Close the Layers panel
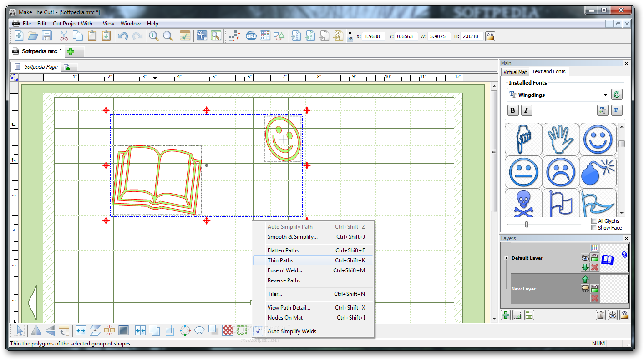The width and height of the screenshot is (644, 360). [627, 238]
